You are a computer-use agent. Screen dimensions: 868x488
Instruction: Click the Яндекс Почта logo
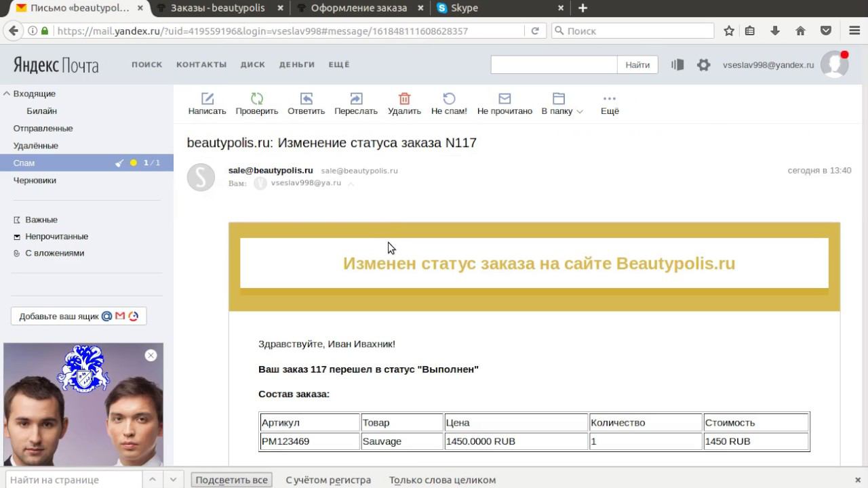(56, 65)
